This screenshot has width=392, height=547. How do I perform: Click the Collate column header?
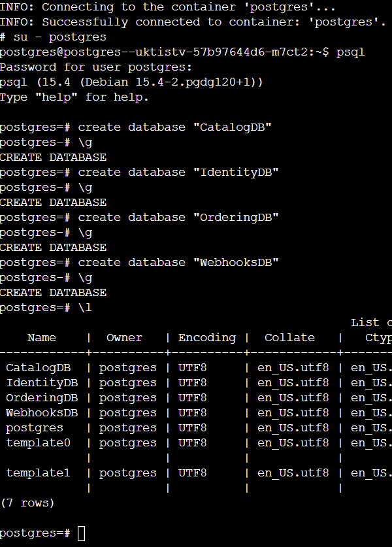(x=289, y=338)
